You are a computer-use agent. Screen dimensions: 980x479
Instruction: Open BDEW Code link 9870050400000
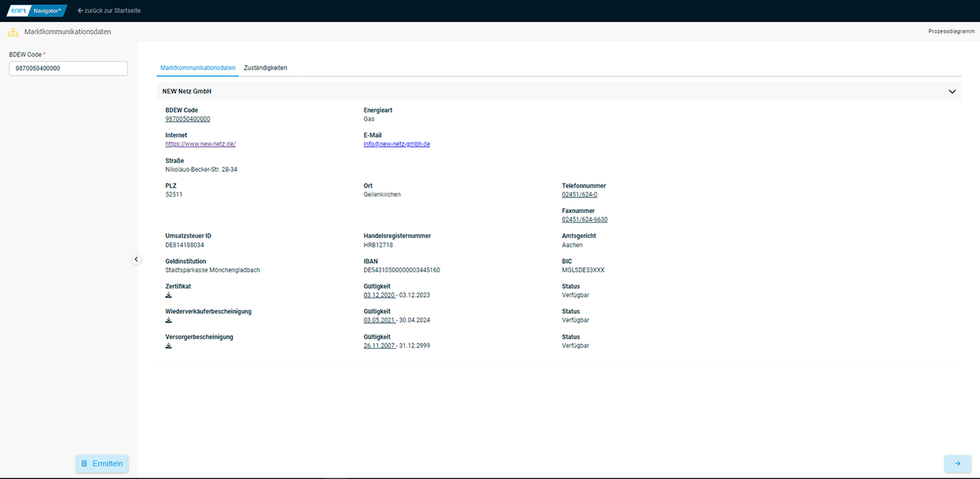pyautogui.click(x=188, y=119)
